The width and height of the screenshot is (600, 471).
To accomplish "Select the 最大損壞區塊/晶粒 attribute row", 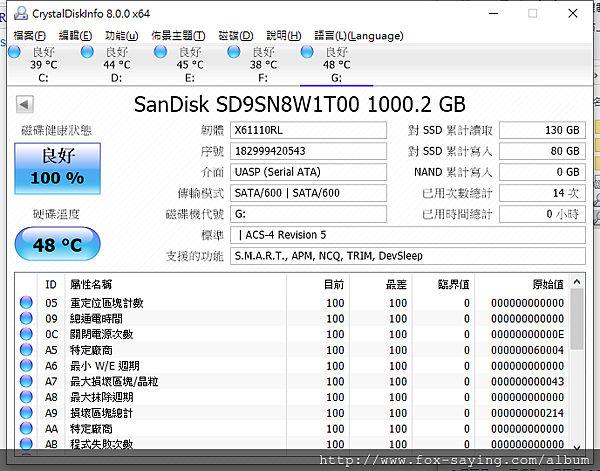I will 292,381.
